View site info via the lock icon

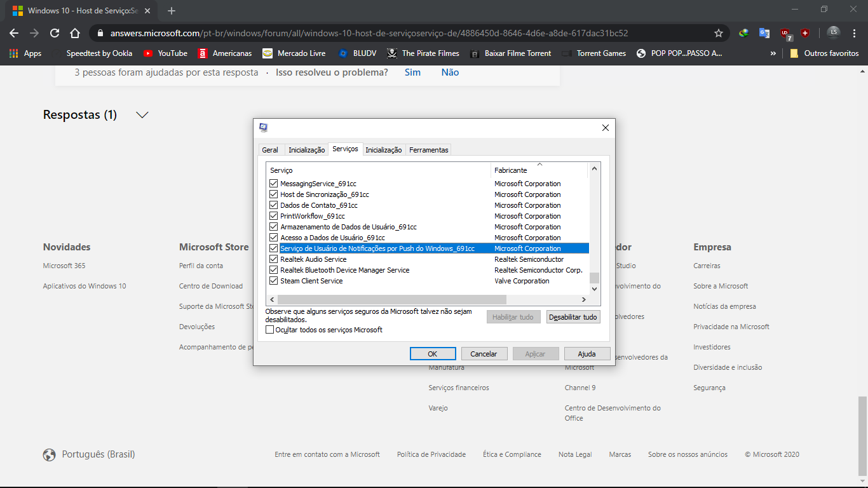tap(100, 33)
